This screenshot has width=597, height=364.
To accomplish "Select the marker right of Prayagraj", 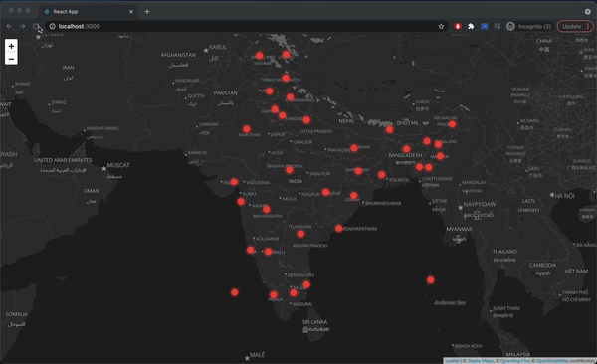I will pyautogui.click(x=354, y=148).
